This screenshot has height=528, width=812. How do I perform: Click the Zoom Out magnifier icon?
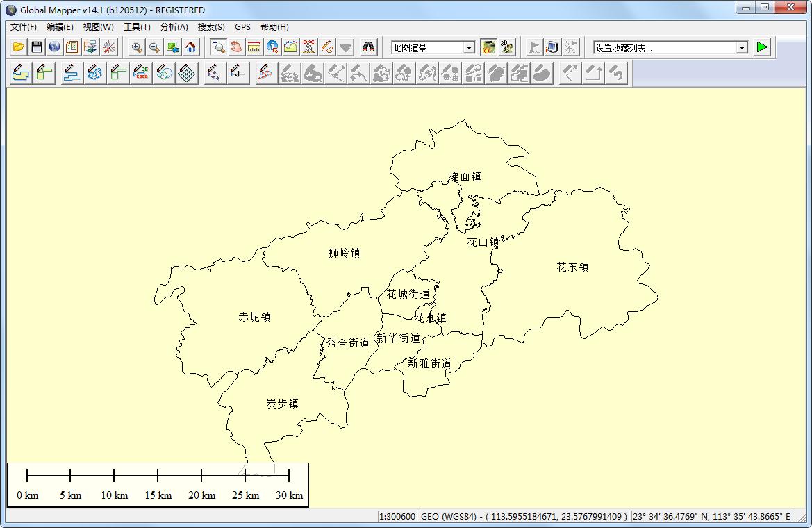click(x=154, y=47)
